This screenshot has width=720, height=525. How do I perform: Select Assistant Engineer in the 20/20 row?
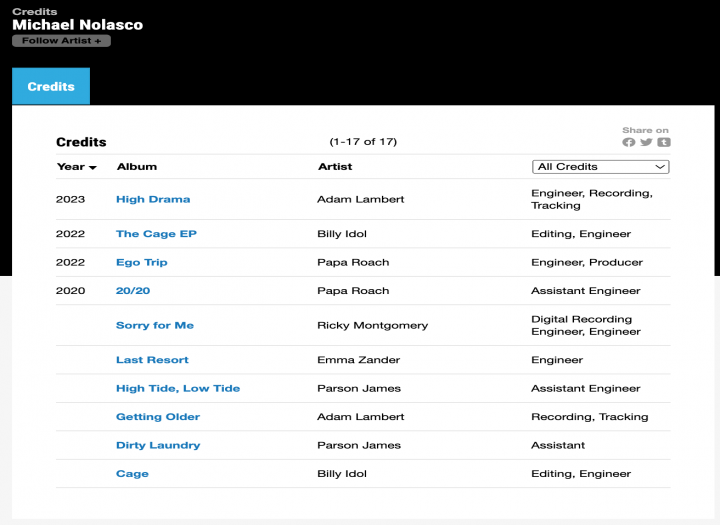585,291
